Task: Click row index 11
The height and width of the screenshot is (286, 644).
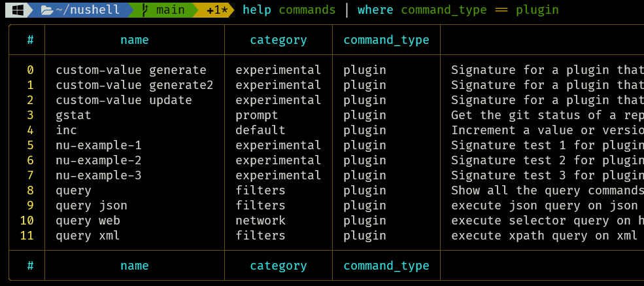Action: [27, 236]
